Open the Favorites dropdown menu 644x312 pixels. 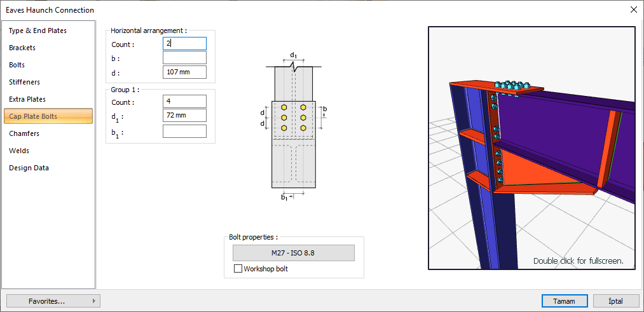tap(53, 301)
